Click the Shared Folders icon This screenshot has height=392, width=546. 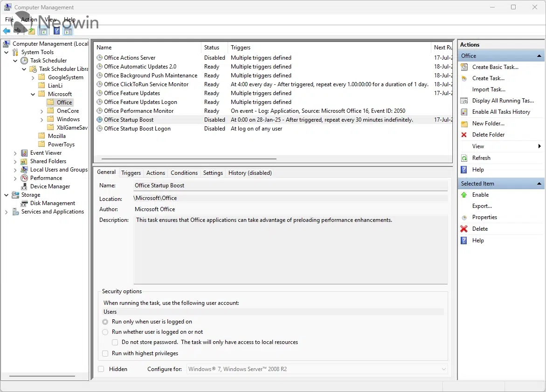[x=24, y=161]
